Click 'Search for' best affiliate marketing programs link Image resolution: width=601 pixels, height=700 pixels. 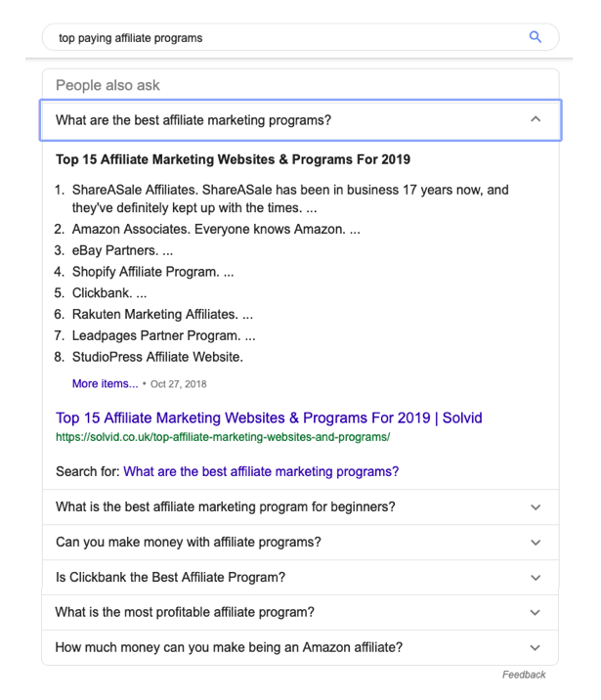261,471
